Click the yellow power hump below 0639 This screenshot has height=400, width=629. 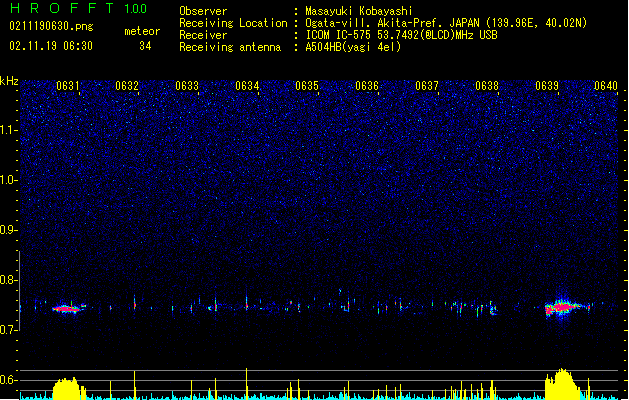[562, 384]
